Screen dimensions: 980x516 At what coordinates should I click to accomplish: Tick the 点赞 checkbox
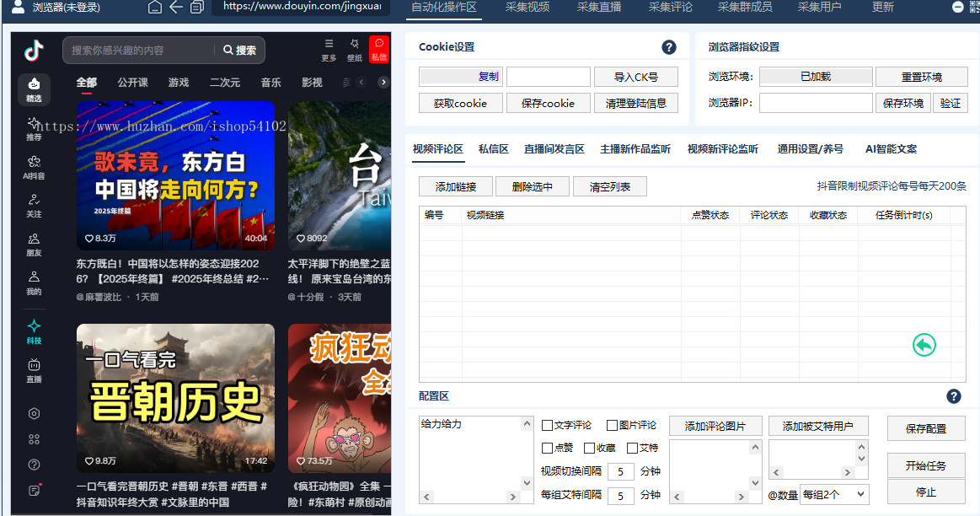[x=547, y=448]
